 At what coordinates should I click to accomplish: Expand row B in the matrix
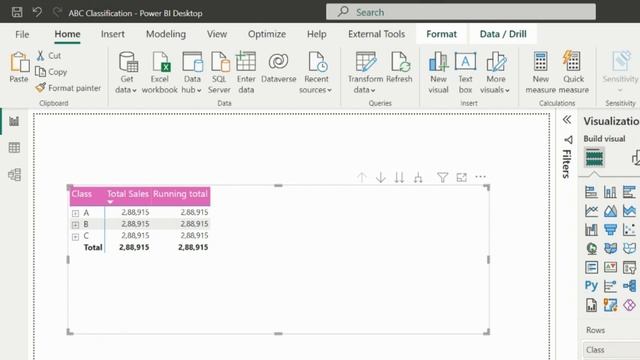tap(75, 224)
